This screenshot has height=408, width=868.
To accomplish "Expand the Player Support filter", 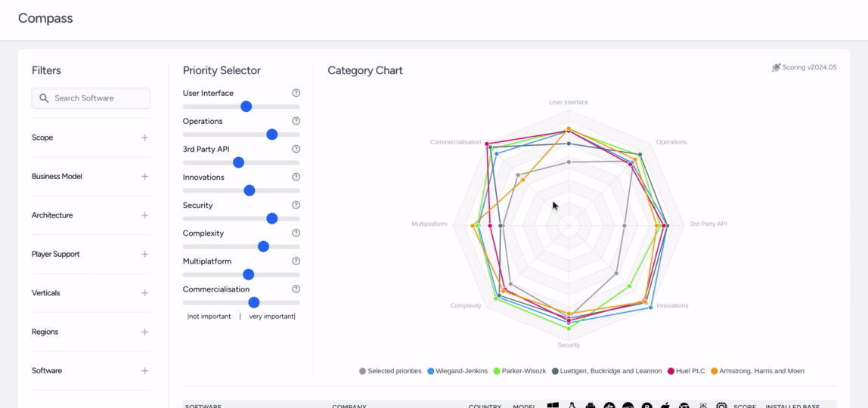I will pos(144,254).
